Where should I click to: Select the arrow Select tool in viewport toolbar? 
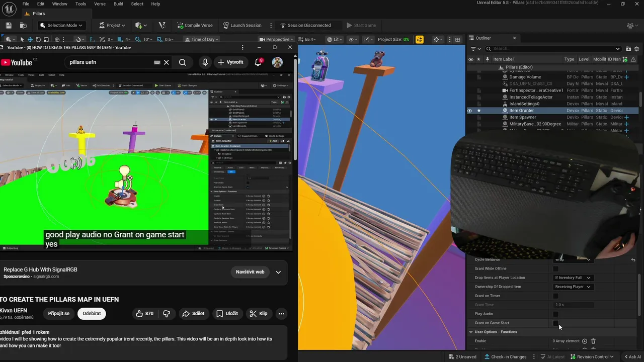(22, 39)
